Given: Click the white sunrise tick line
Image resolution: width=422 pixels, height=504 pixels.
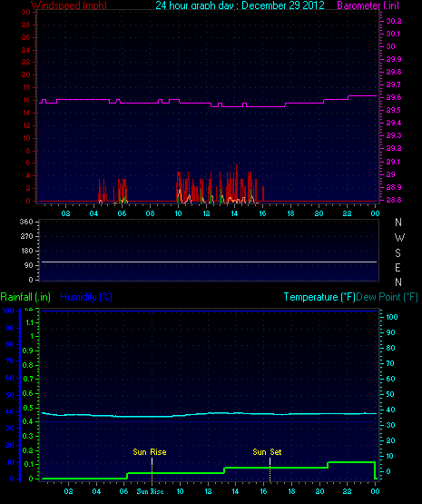Looking at the screenshot, I should click(152, 461).
